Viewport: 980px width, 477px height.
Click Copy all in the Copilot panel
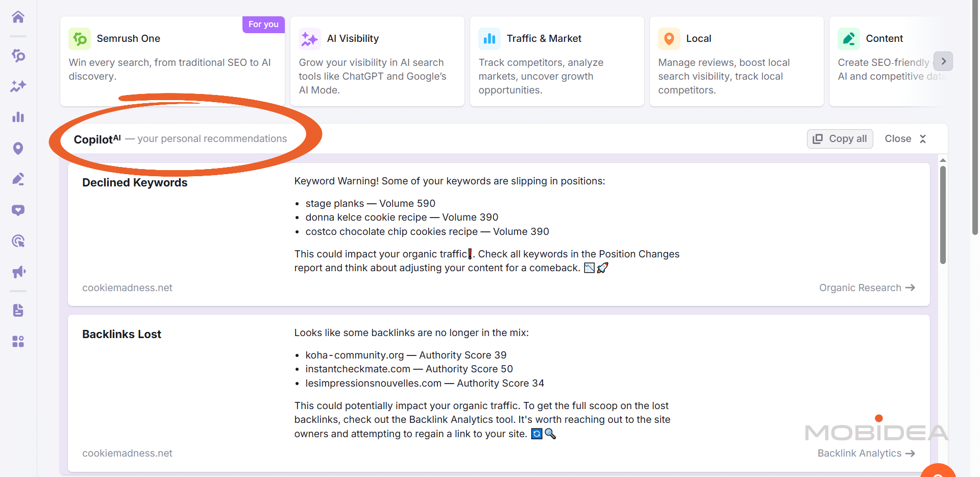pyautogui.click(x=840, y=138)
